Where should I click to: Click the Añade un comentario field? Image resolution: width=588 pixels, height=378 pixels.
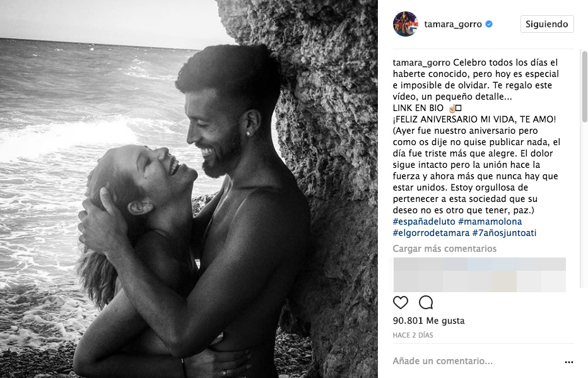click(476, 361)
